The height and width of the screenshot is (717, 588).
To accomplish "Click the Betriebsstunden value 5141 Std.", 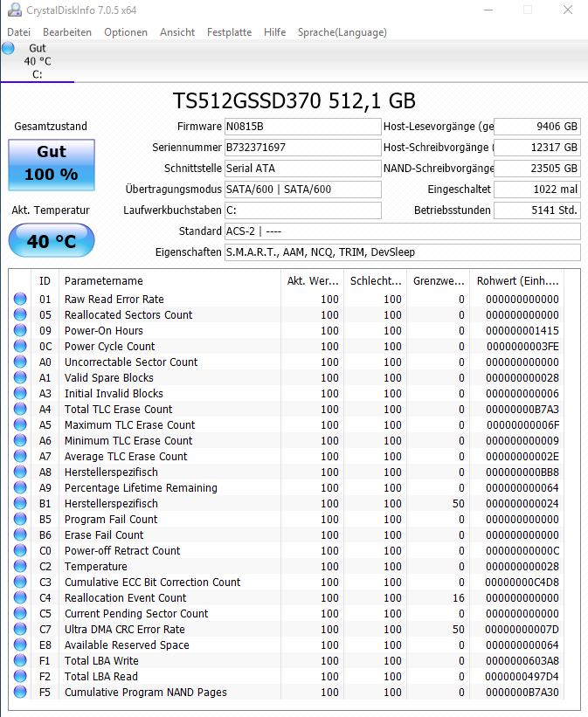I will (x=537, y=210).
